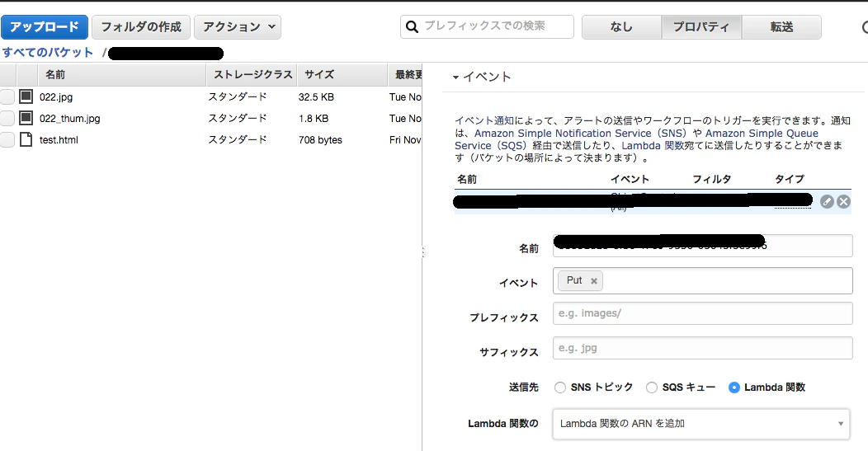Switch to the プロパティ tab

point(701,27)
